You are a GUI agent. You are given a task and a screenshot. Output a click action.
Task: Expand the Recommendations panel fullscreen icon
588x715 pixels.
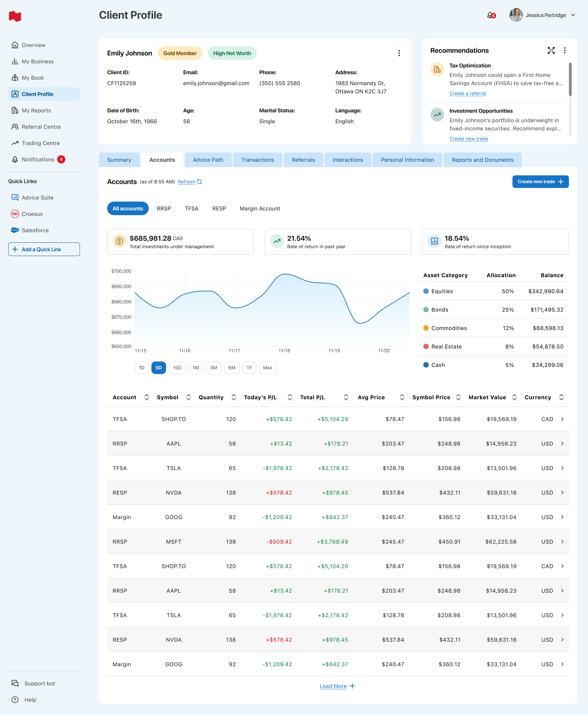551,51
